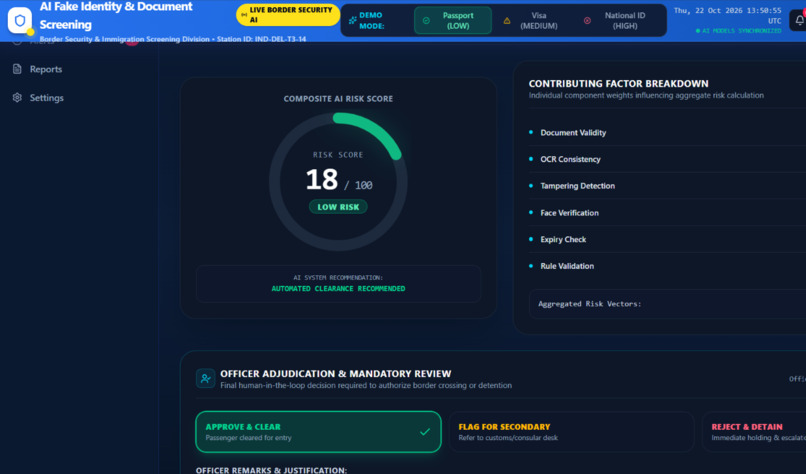Image resolution: width=806 pixels, height=474 pixels.
Task: Click the AI Fake Identity app title
Action: click(116, 15)
